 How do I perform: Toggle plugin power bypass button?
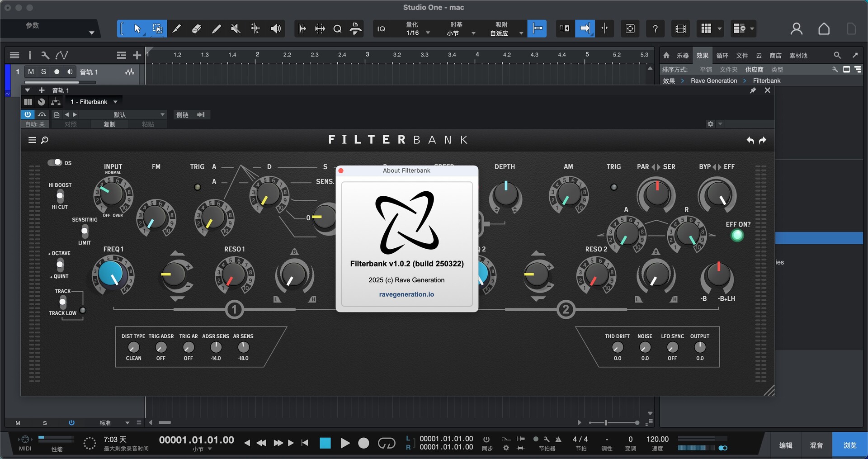pos(28,115)
